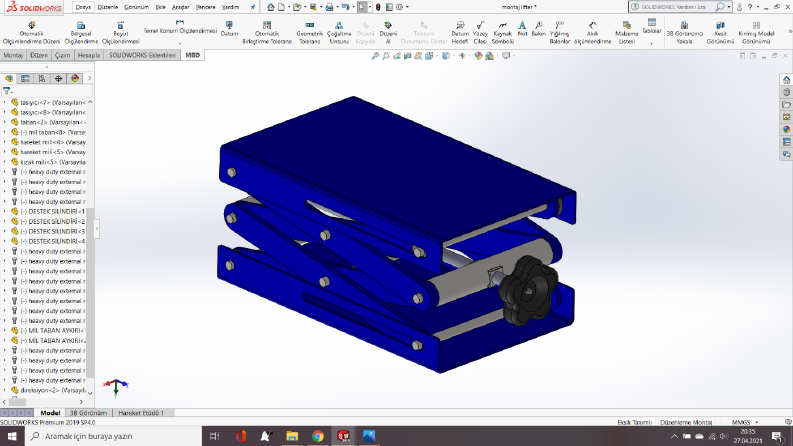Click Yığılmış Balonlar tool
The height and width of the screenshot is (446, 793).
coord(559,33)
